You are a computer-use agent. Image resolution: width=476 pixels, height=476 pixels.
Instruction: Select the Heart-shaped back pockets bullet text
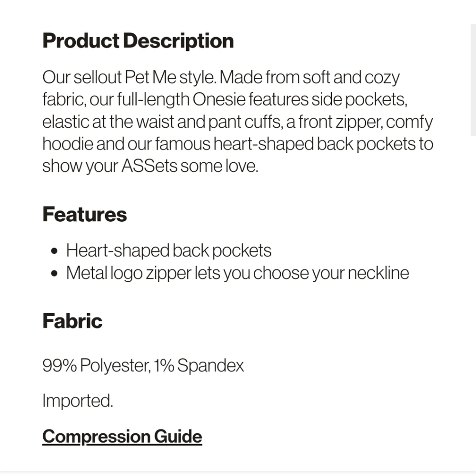click(169, 251)
